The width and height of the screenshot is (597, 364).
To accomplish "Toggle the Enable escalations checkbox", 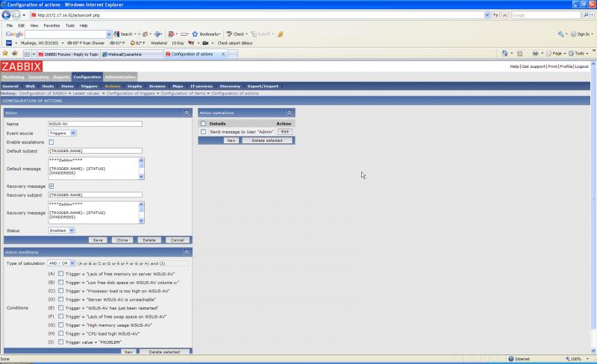I will [51, 142].
